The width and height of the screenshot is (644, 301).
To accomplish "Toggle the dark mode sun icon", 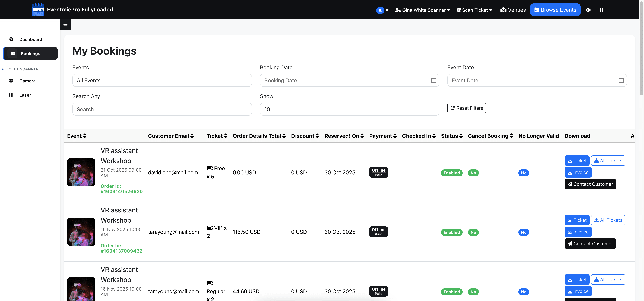I will pos(588,10).
